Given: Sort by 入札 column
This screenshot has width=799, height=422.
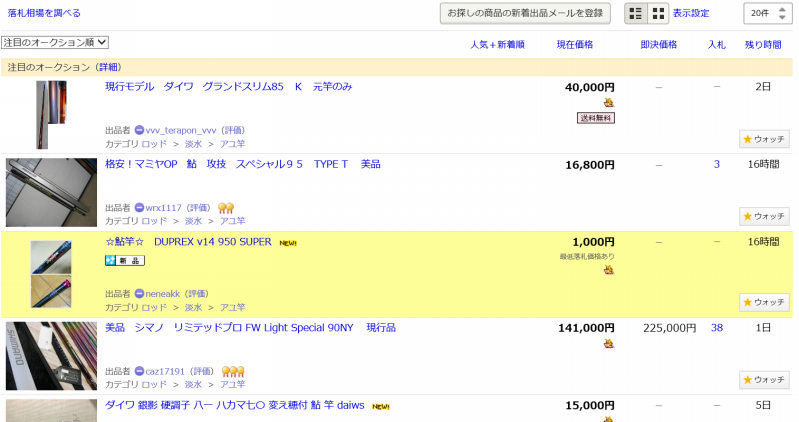Looking at the screenshot, I should (716, 45).
